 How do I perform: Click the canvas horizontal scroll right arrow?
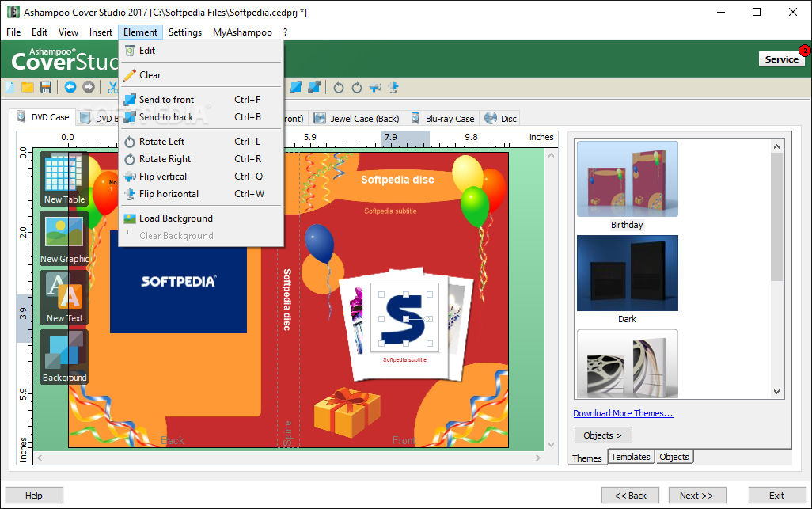click(538, 458)
